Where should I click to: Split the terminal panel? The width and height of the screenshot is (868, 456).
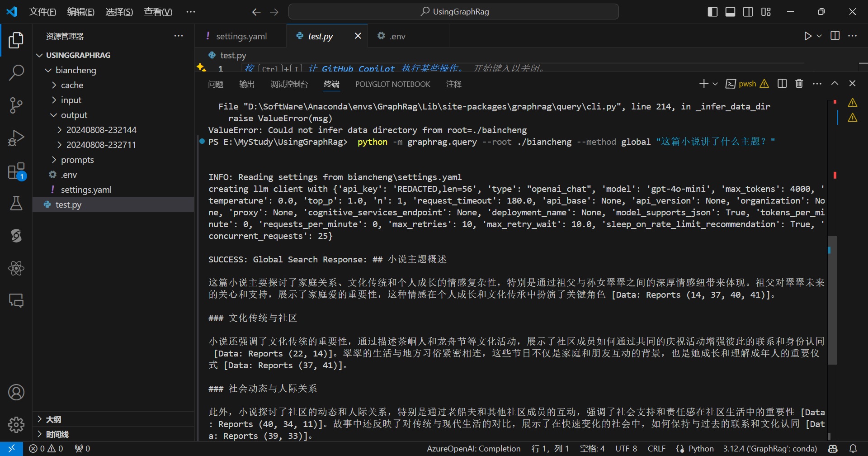pyautogui.click(x=782, y=84)
